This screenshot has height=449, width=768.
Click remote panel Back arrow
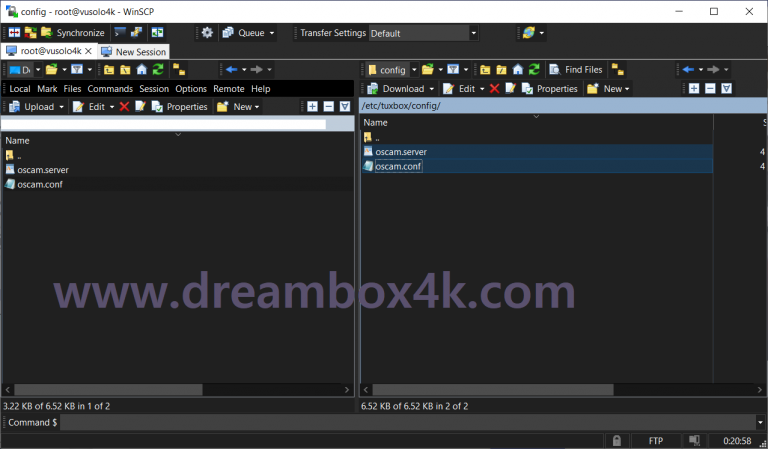click(x=688, y=70)
